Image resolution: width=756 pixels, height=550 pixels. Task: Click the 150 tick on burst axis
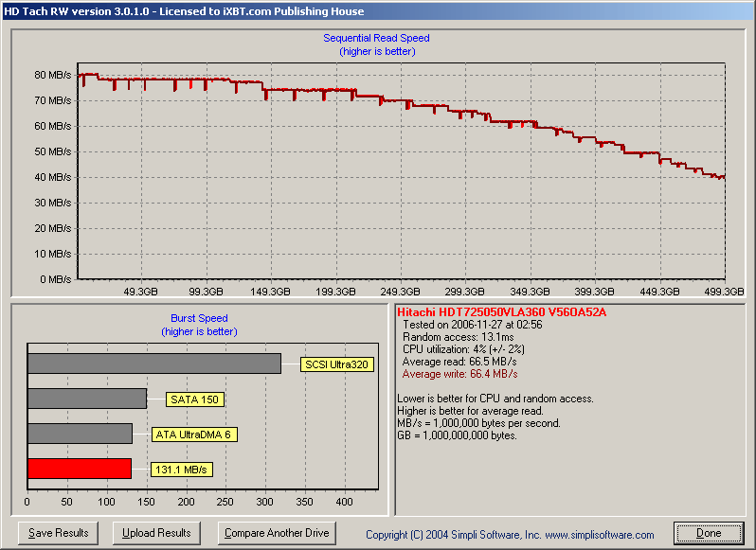pyautogui.click(x=146, y=502)
